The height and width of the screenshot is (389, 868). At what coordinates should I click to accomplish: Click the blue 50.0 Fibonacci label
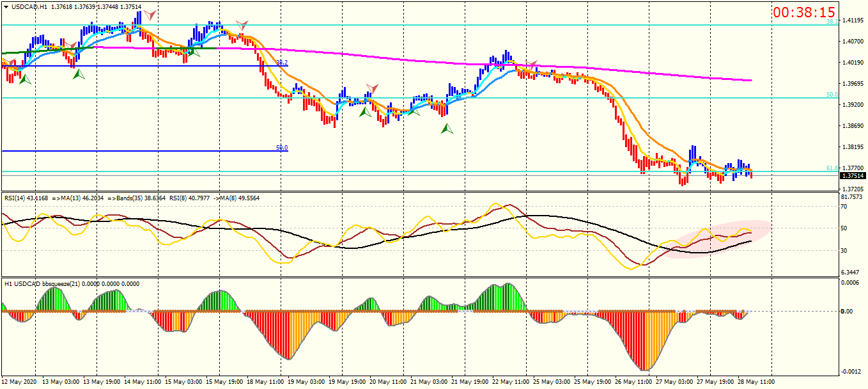[x=282, y=148]
